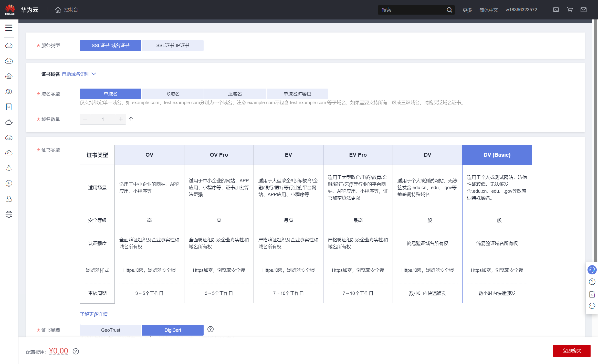Open the globe icon in sidebar
This screenshot has height=364, width=598.
9,214
